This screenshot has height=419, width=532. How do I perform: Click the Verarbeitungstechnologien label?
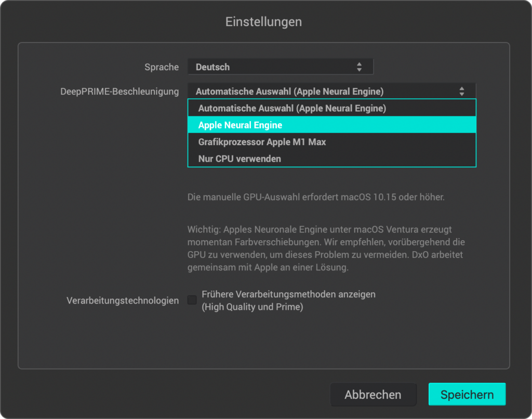[x=123, y=300]
